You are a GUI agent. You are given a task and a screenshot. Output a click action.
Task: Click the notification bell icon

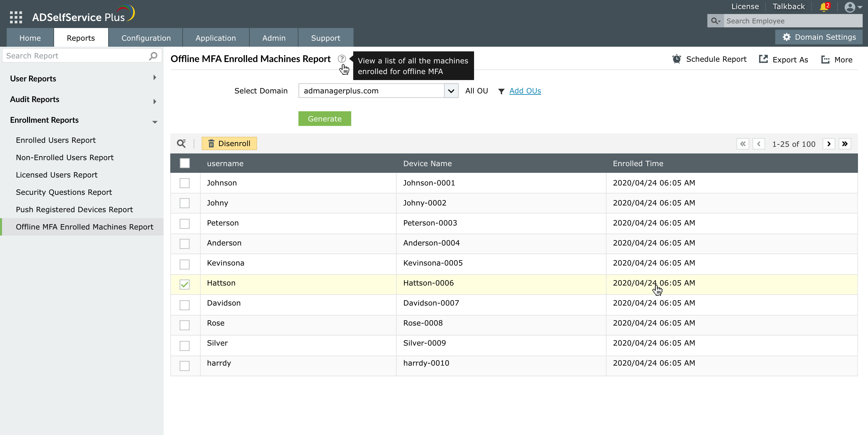[824, 7]
